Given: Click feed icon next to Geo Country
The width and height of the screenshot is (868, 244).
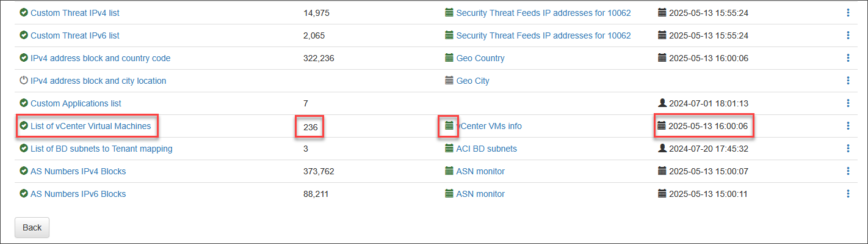Looking at the screenshot, I should tap(449, 58).
